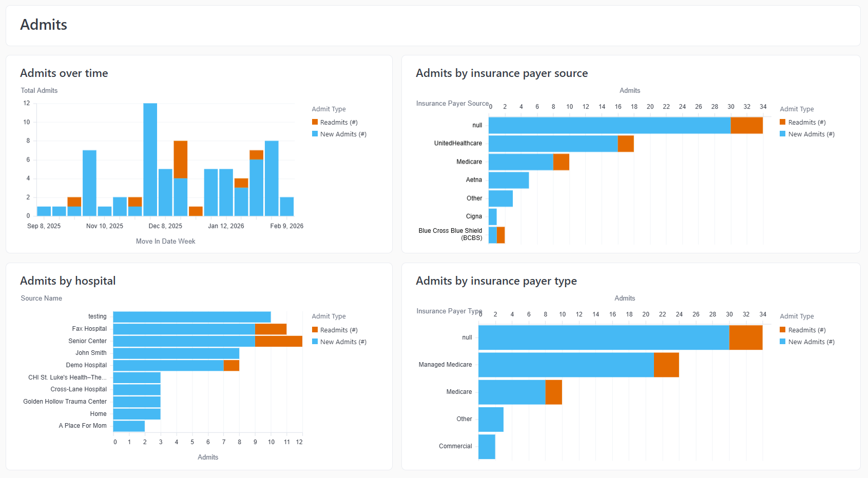Click the testing hospital bar
This screenshot has height=478, width=868.
[x=192, y=317]
